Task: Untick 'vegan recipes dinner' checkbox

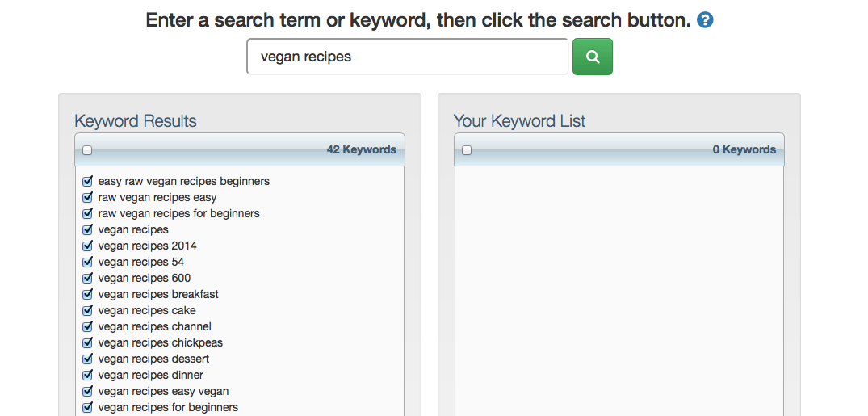Action: tap(87, 375)
